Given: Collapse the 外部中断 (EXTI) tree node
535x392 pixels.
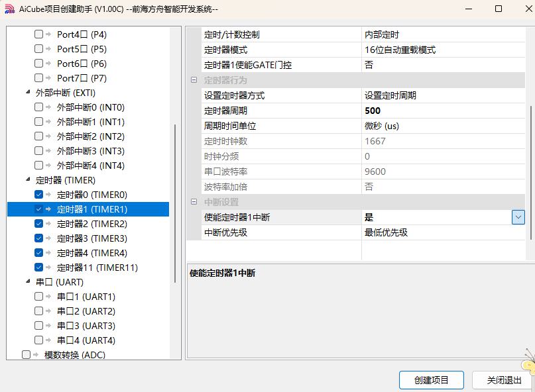Looking at the screenshot, I should coord(28,93).
